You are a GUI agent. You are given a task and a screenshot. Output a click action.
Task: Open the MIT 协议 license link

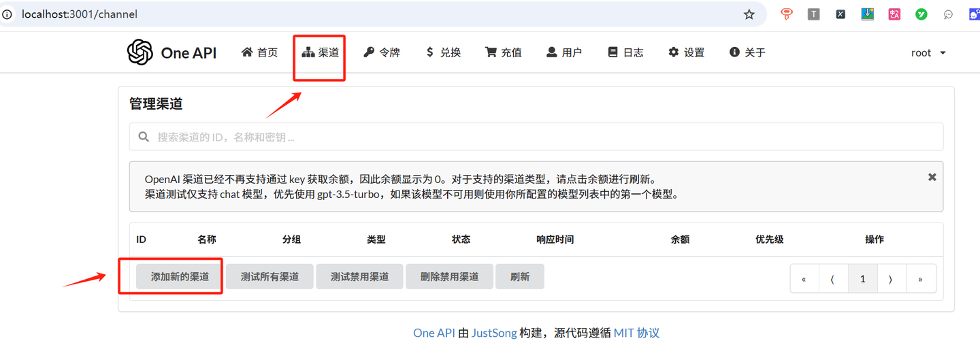click(x=636, y=333)
